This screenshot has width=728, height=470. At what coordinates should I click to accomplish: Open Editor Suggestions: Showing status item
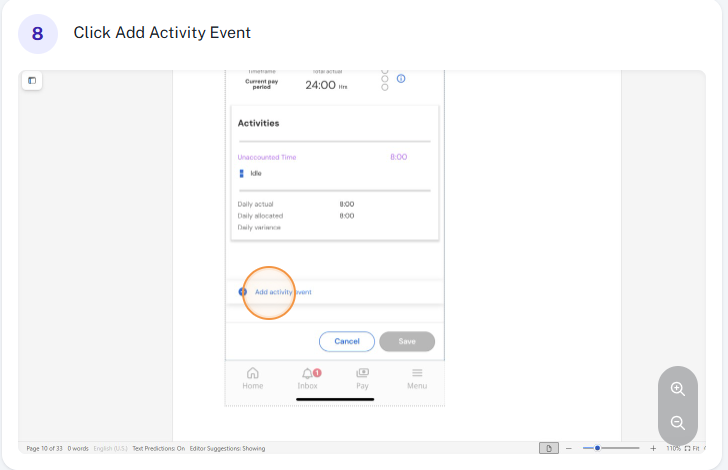coord(227,449)
